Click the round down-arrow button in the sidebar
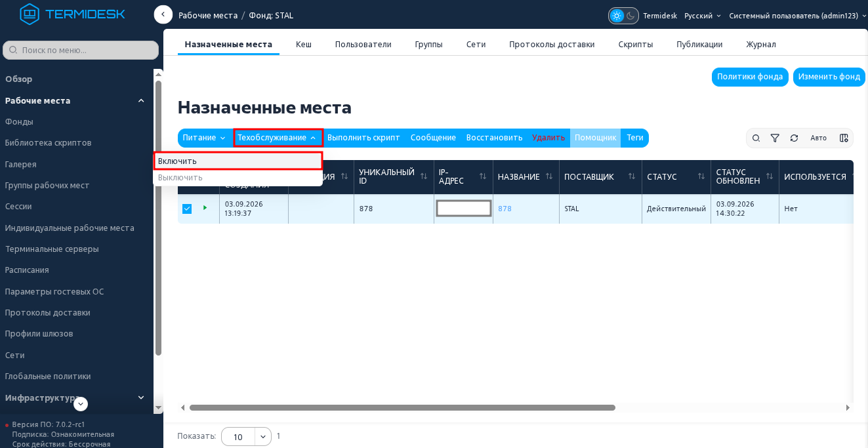The image size is (868, 448). pos(81,404)
